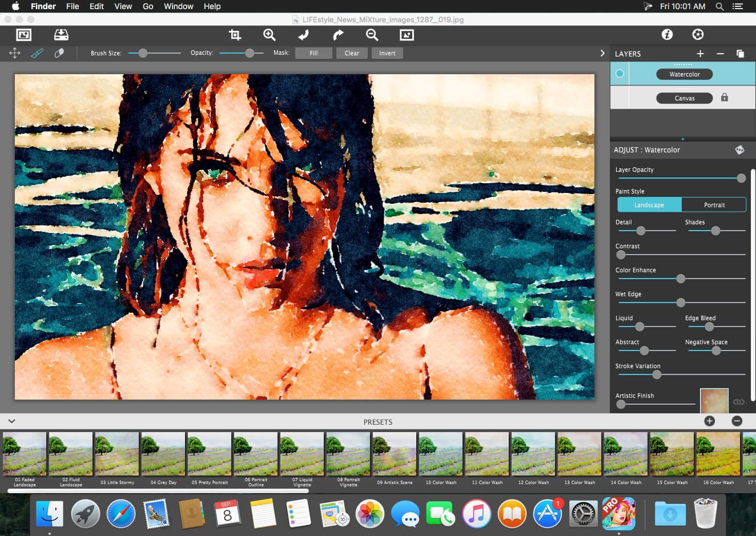756x536 pixels.
Task: Open the Window menu
Action: (178, 6)
